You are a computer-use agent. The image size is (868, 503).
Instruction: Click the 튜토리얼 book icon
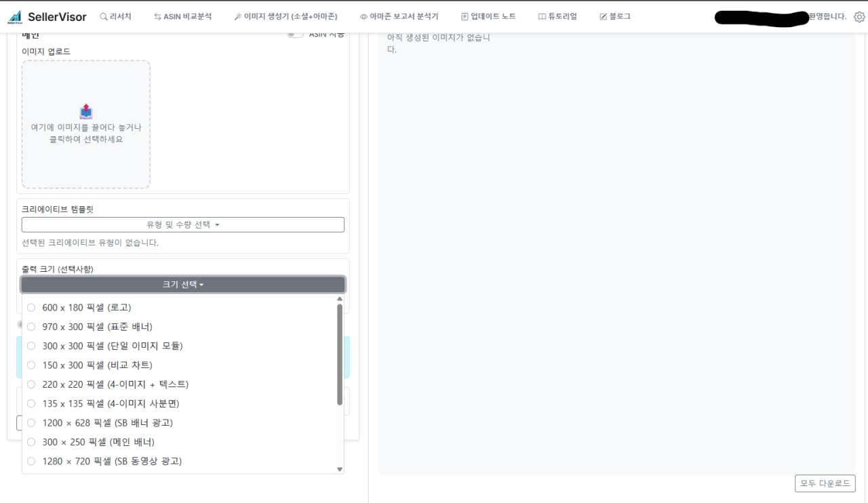coord(542,16)
